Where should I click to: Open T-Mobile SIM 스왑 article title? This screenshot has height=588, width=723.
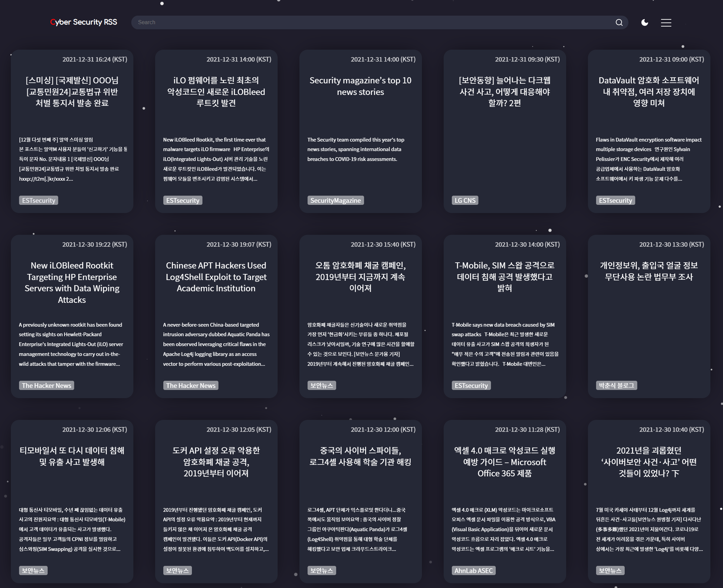505,277
